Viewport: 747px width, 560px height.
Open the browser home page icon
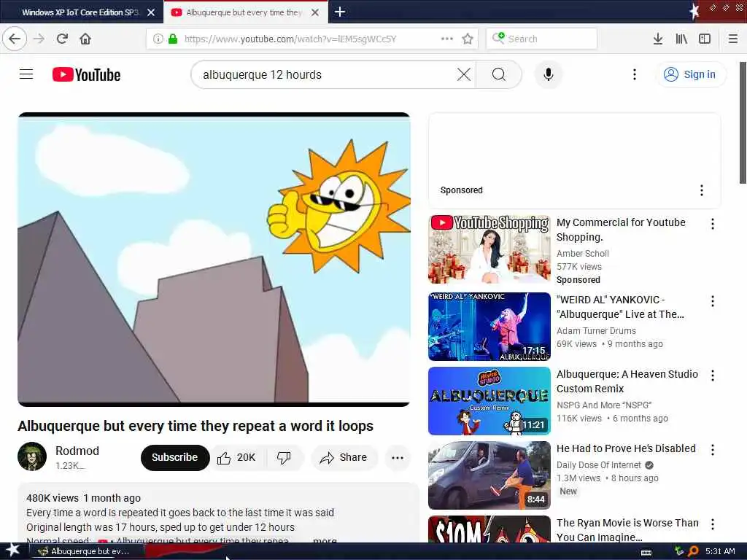tap(85, 39)
